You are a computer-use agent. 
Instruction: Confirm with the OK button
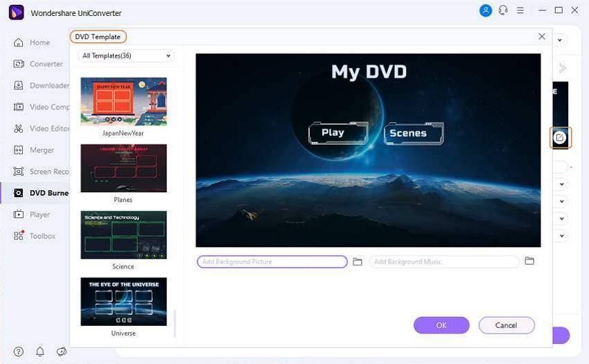(x=441, y=325)
